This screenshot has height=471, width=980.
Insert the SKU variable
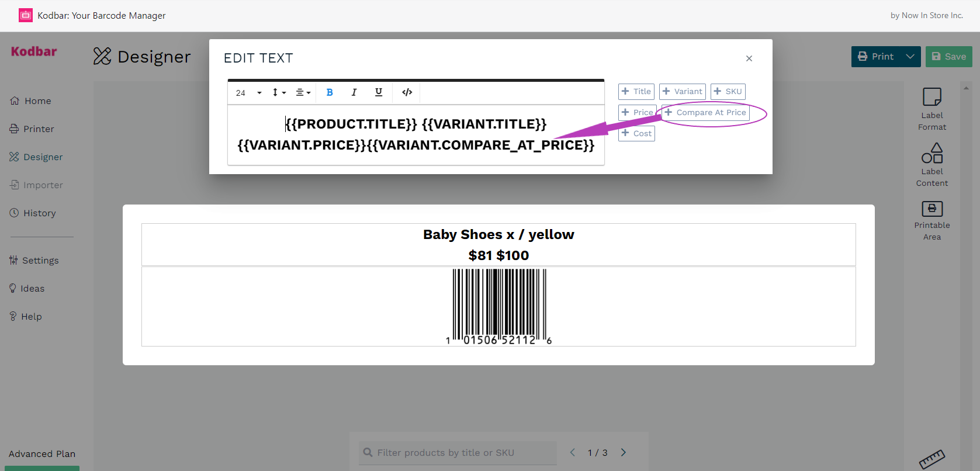click(x=728, y=92)
